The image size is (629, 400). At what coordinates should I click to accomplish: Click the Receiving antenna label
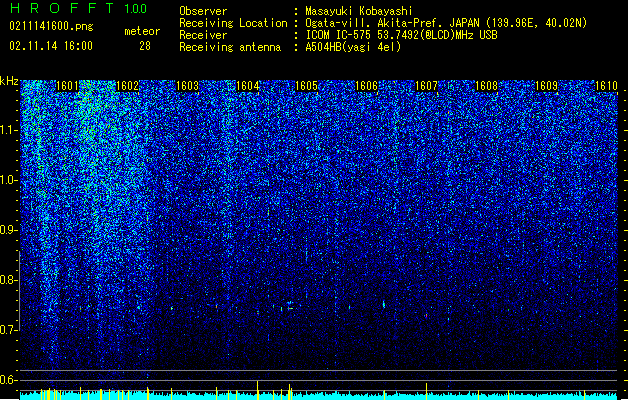click(230, 47)
